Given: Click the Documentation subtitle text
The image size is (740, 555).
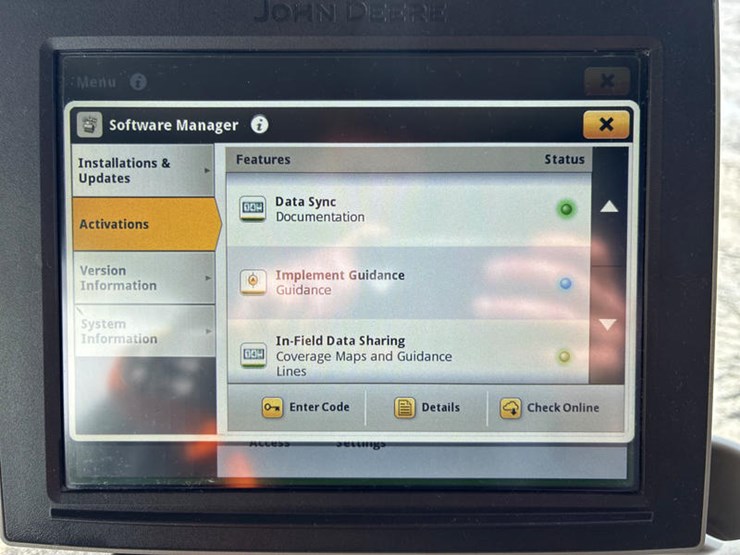Looking at the screenshot, I should coord(320,217).
